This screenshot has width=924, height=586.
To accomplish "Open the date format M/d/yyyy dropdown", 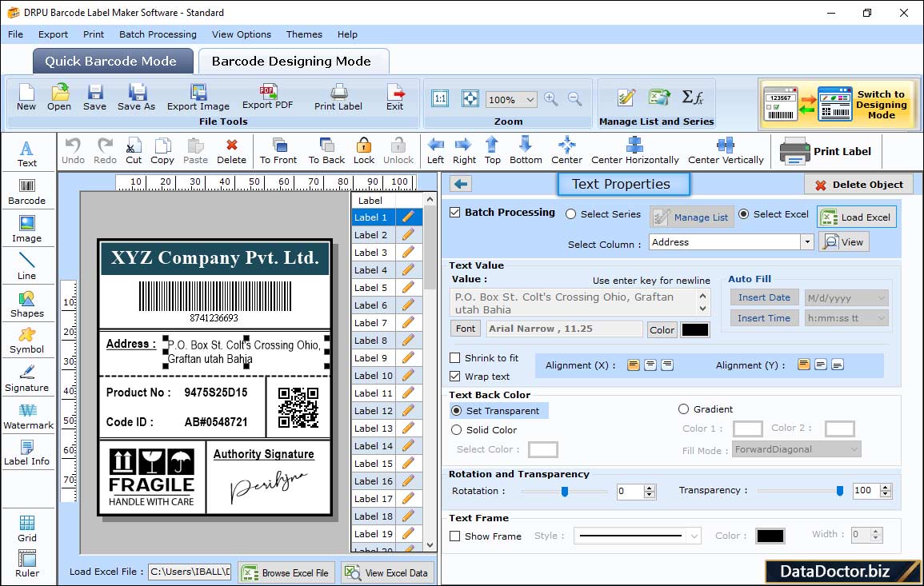I will (x=881, y=298).
